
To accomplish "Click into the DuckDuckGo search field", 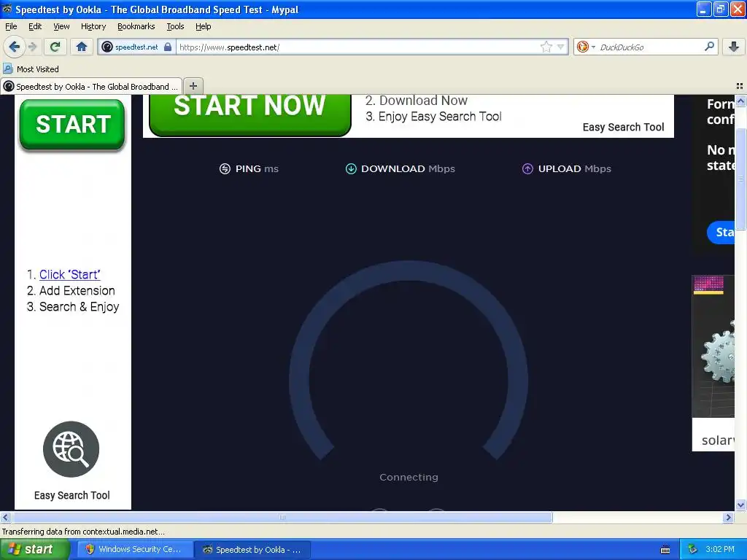I will [650, 47].
